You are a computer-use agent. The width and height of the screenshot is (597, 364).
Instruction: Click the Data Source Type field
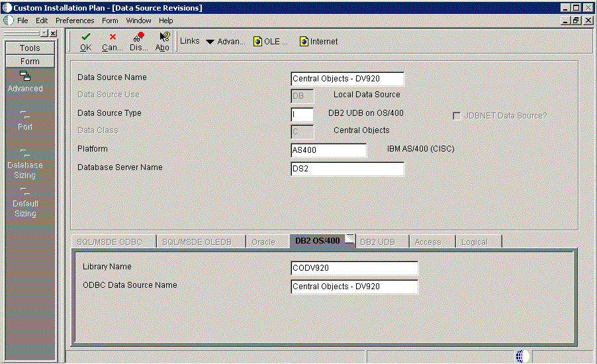tap(302, 114)
